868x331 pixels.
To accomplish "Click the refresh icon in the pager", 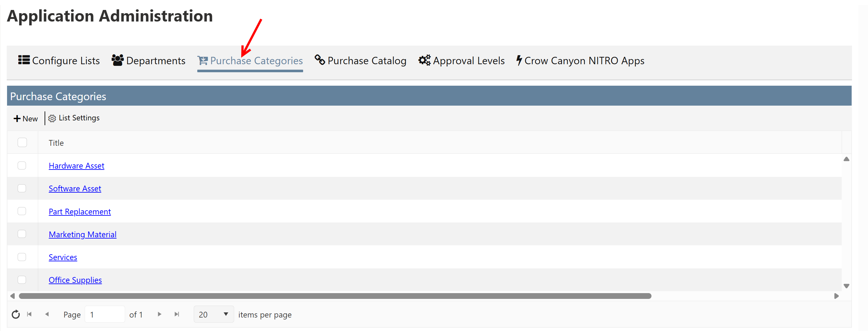I will click(x=15, y=315).
